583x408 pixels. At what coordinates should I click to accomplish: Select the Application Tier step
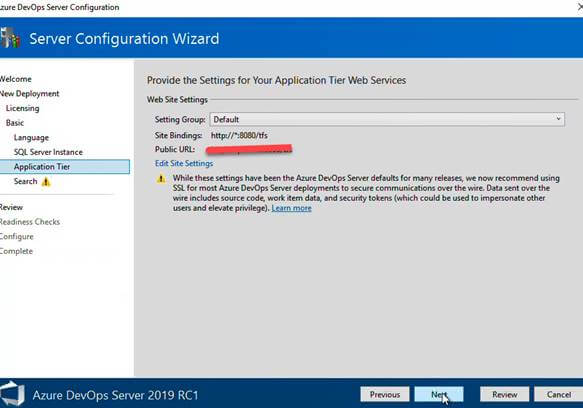65,167
